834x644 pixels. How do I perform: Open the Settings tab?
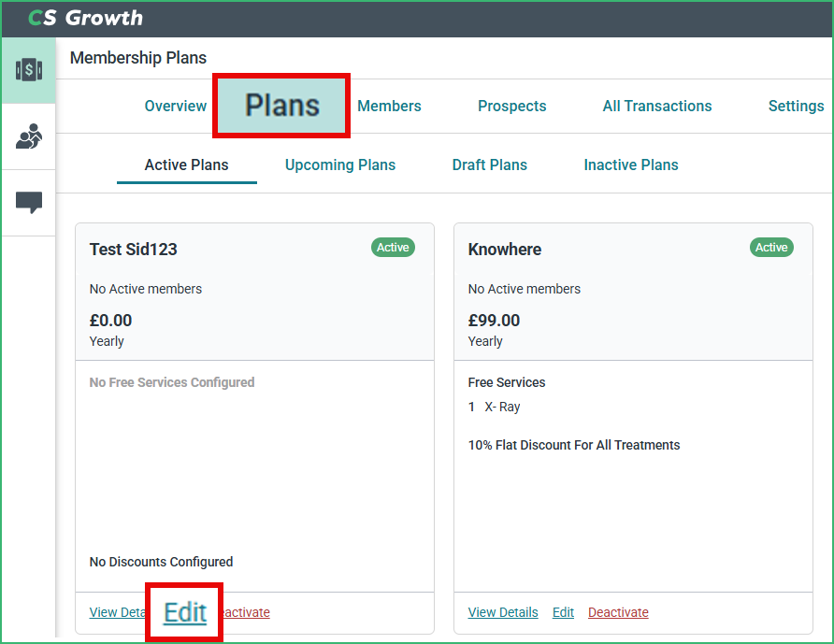796,106
